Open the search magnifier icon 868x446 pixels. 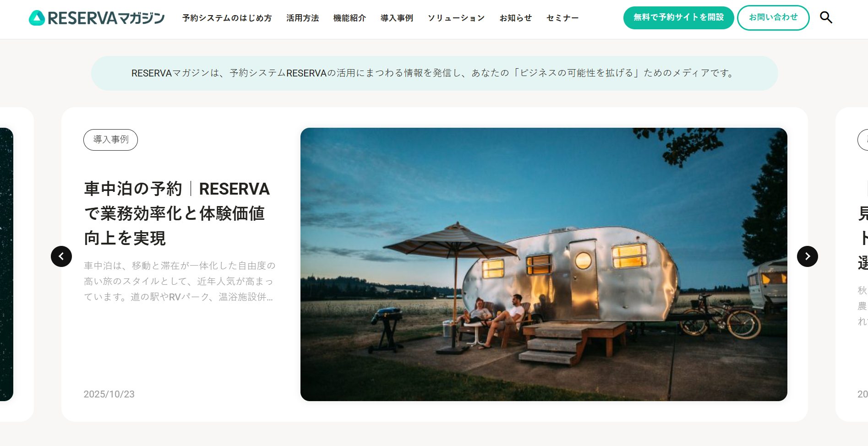pos(826,18)
